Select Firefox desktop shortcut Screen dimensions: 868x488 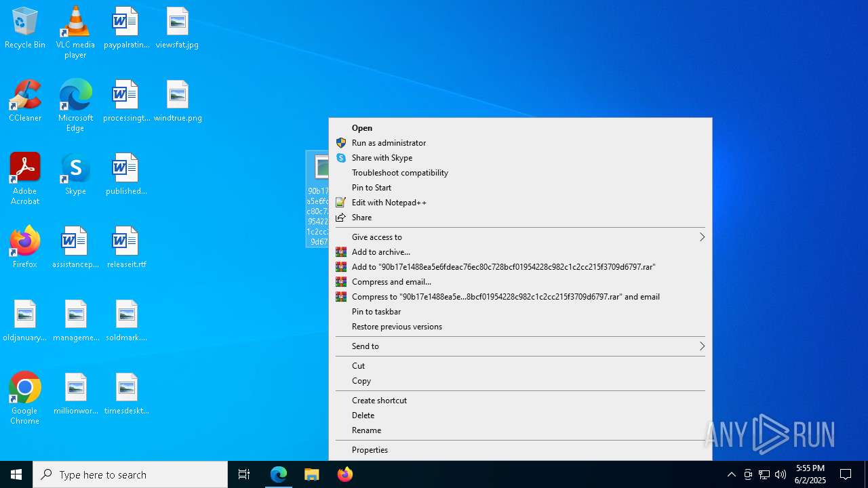tap(25, 248)
